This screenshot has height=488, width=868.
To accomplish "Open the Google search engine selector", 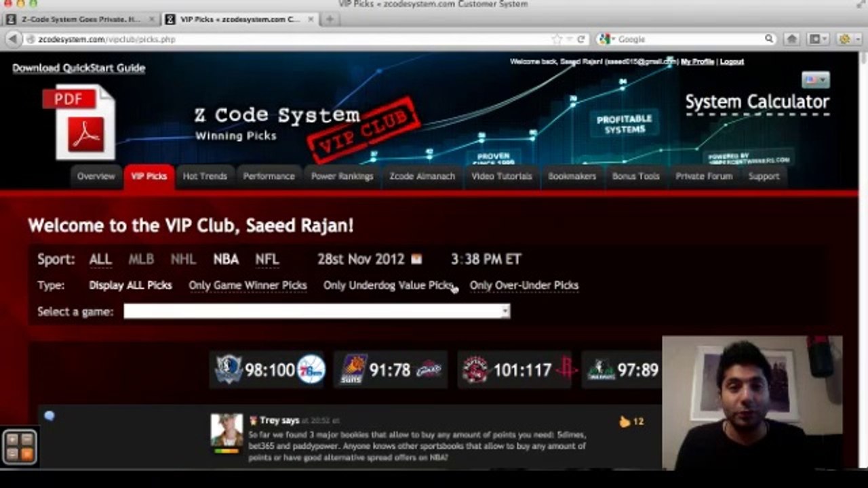I will click(x=607, y=39).
